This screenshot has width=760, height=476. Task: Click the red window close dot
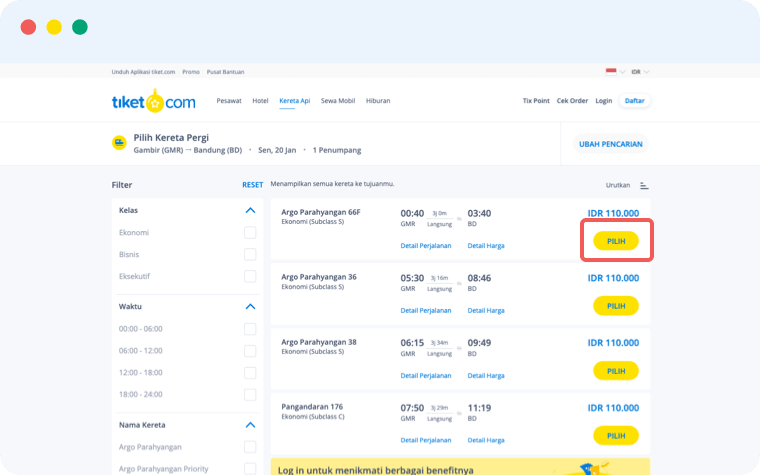28,27
